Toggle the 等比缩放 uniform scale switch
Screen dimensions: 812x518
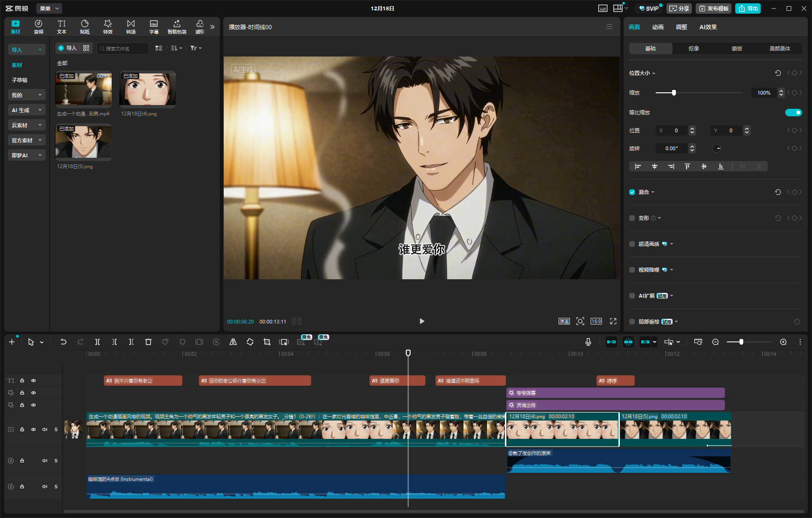pos(793,113)
